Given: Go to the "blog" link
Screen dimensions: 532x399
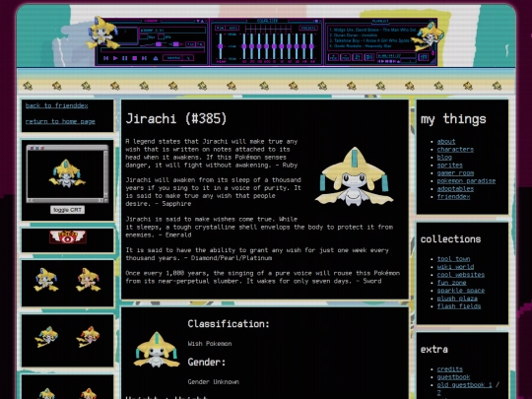Looking at the screenshot, I should pyautogui.click(x=444, y=157).
